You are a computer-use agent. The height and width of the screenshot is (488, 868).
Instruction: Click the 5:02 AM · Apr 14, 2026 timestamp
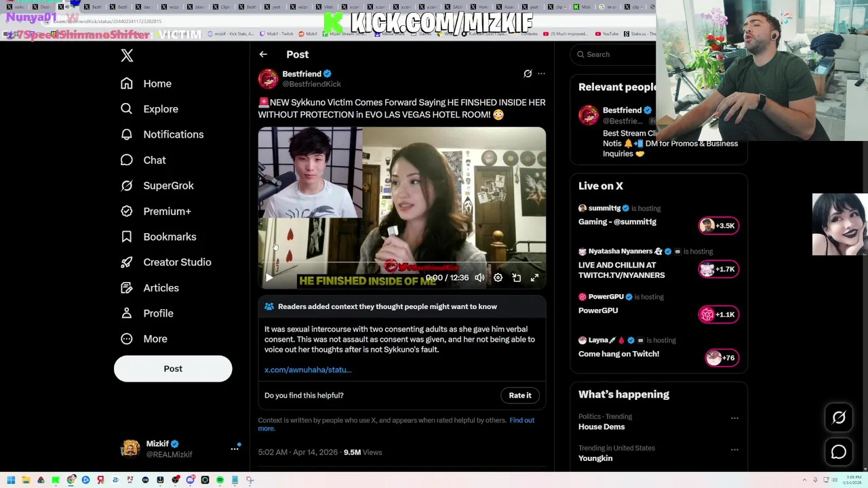(298, 452)
